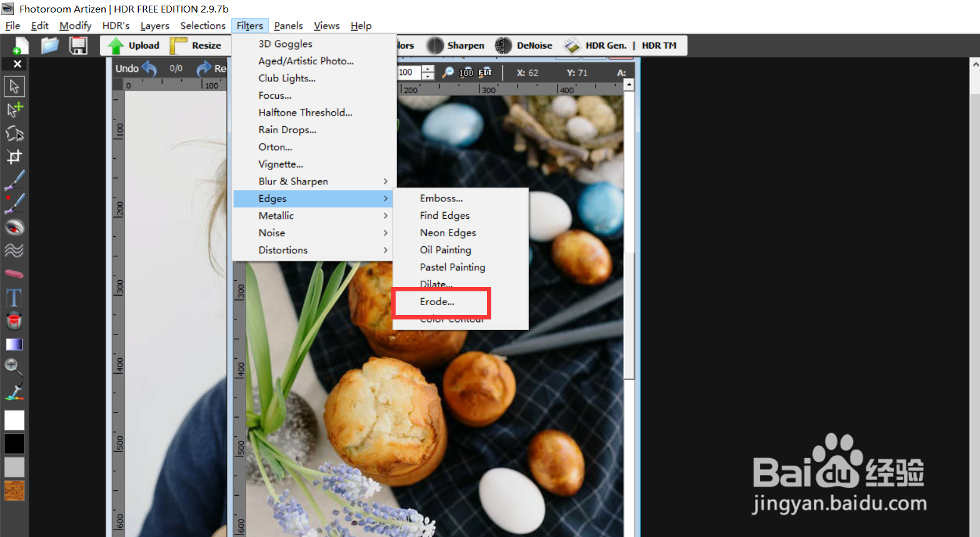Click the zoom magnifier icon in image toolbar
This screenshot has height=537, width=980.
click(x=448, y=73)
